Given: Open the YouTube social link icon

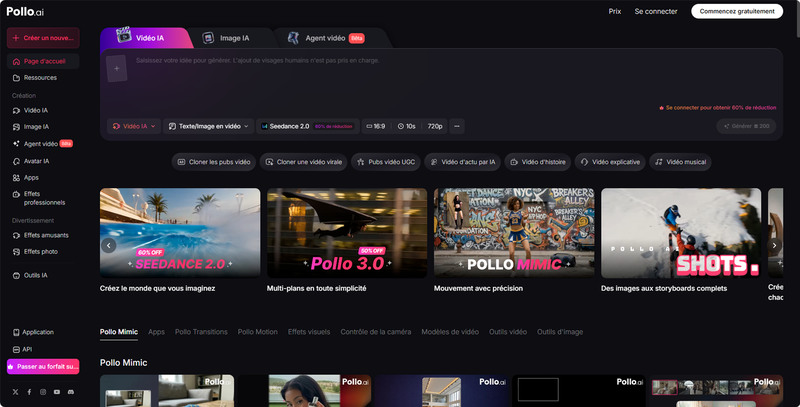Looking at the screenshot, I should tap(56, 392).
